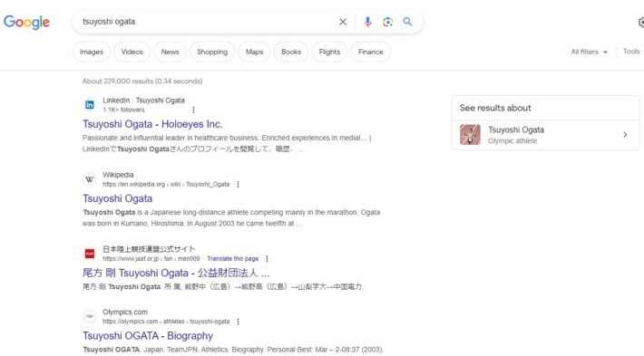
Task: Switch to News results
Action: coord(170,52)
